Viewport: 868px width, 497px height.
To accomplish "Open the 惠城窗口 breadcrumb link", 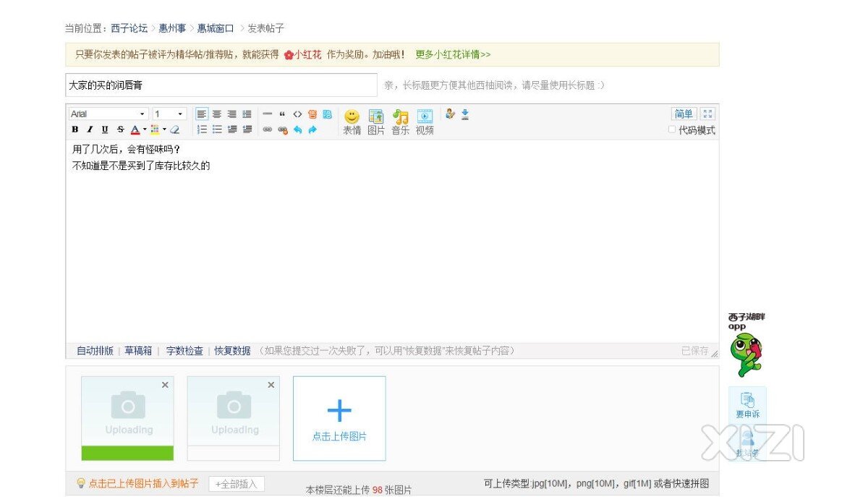I will pos(216,28).
